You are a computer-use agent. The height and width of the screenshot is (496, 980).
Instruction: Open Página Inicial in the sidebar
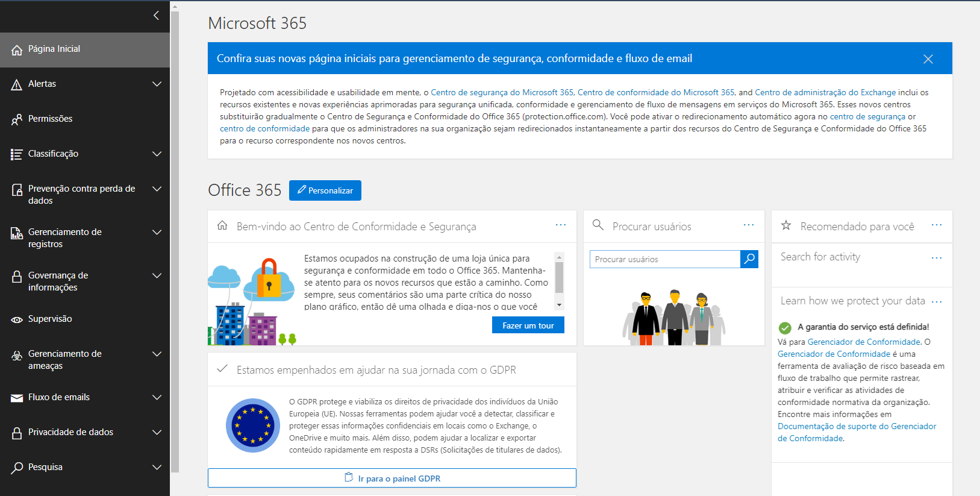coord(85,50)
